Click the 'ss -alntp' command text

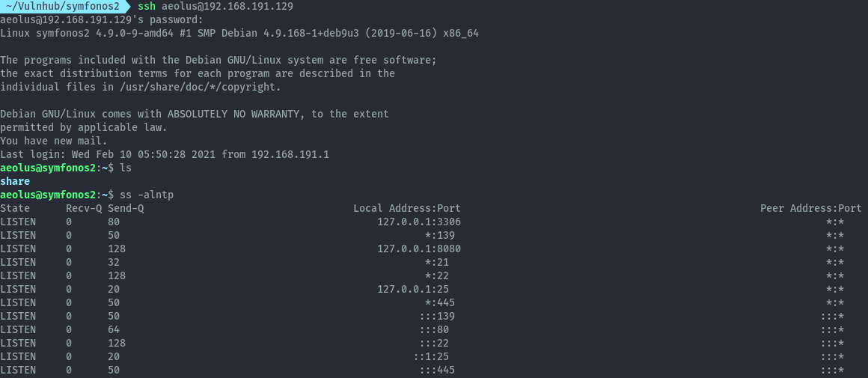click(x=147, y=195)
